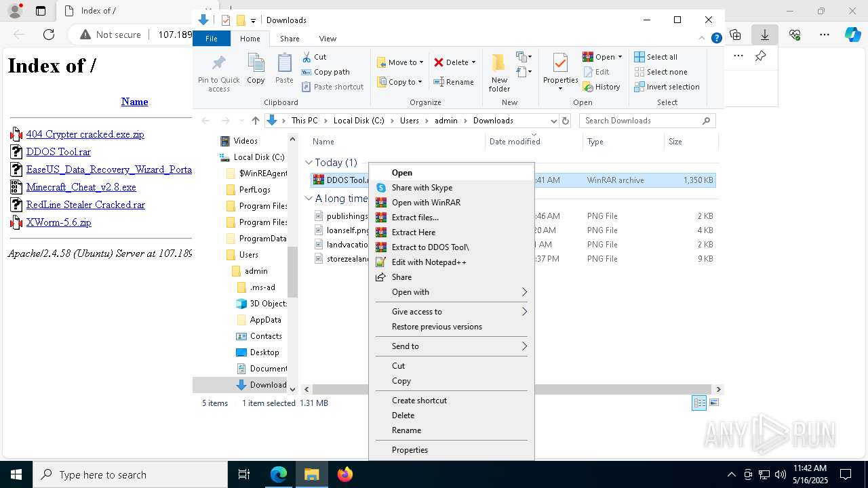Collapse the A long time ago group
The height and width of the screenshot is (488, 868).
click(x=309, y=199)
